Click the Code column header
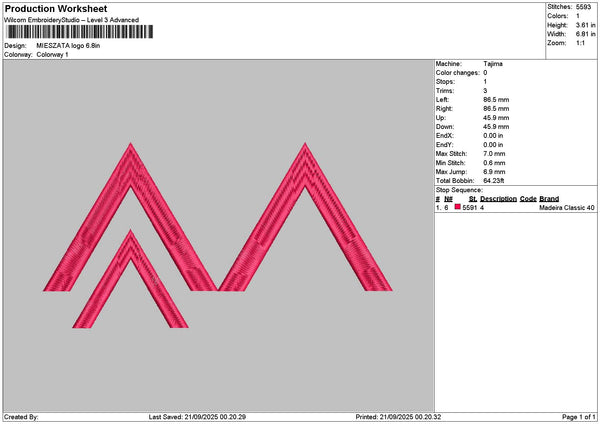The image size is (600, 424). (x=528, y=199)
